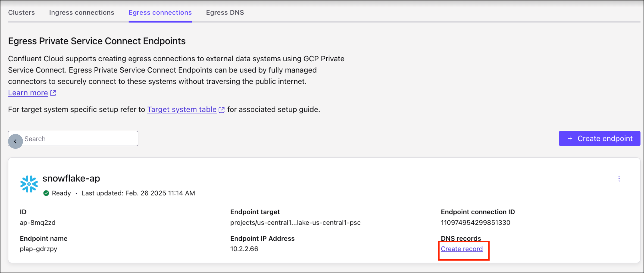This screenshot has height=273, width=644.
Task: Click the Endpoint IP Address 10.2.2.66
Action: point(244,249)
